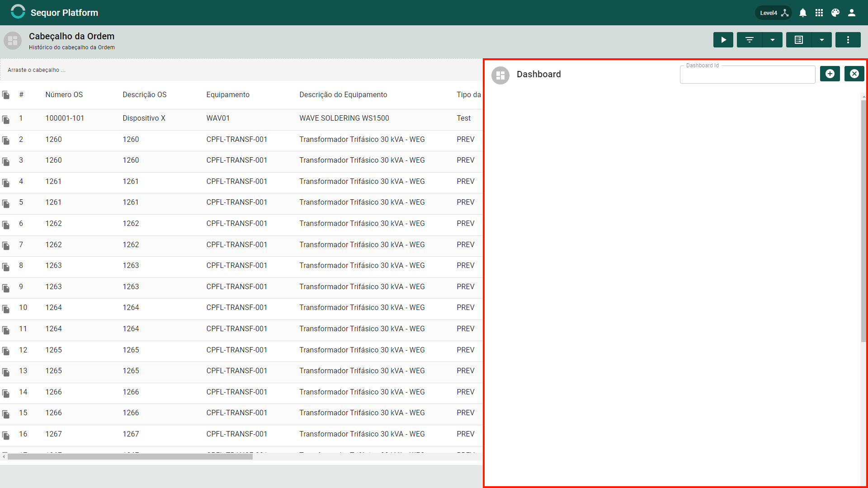The width and height of the screenshot is (868, 488).
Task: Click the horizontal table scrollbar thumb
Action: click(x=130, y=457)
